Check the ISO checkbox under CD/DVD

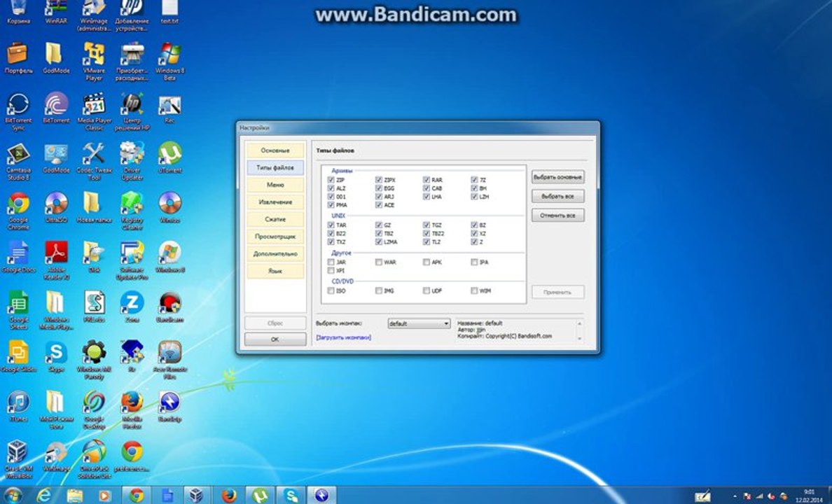[331, 290]
